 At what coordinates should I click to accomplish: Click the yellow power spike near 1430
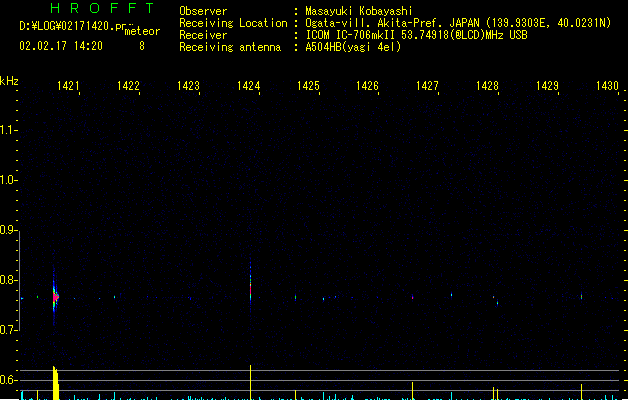(581, 392)
